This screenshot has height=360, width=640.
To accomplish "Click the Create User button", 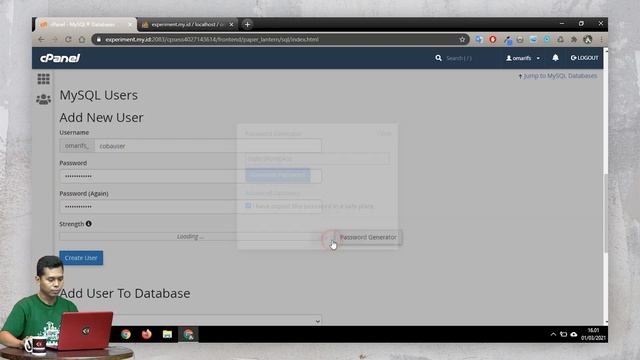I will pyautogui.click(x=81, y=258).
